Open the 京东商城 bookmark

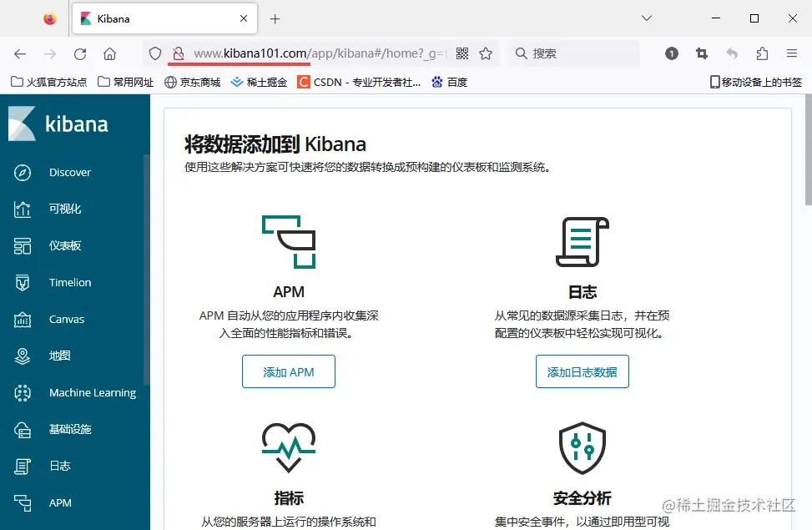point(192,83)
